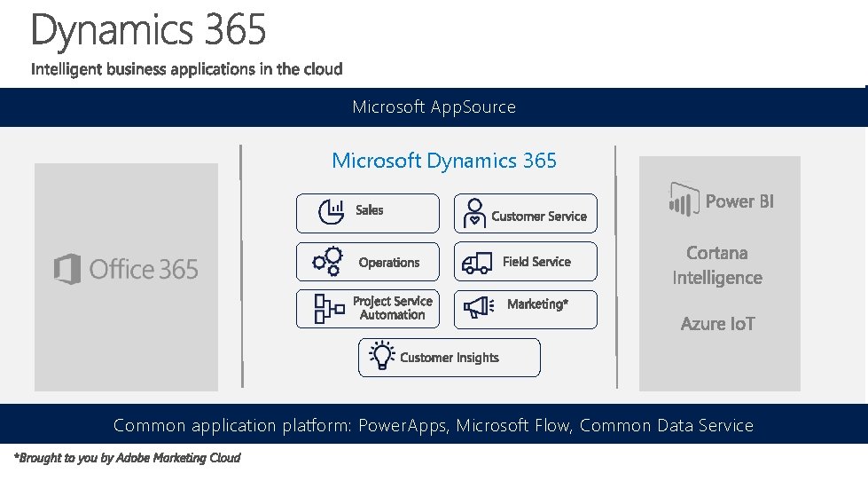Select the Operations text label
Screen dimensions: 868x489
(x=389, y=263)
